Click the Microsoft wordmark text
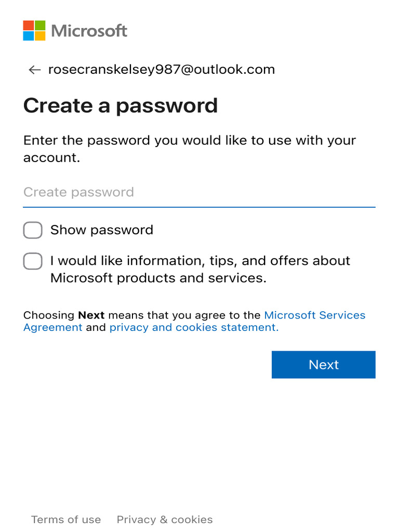 coord(89,31)
